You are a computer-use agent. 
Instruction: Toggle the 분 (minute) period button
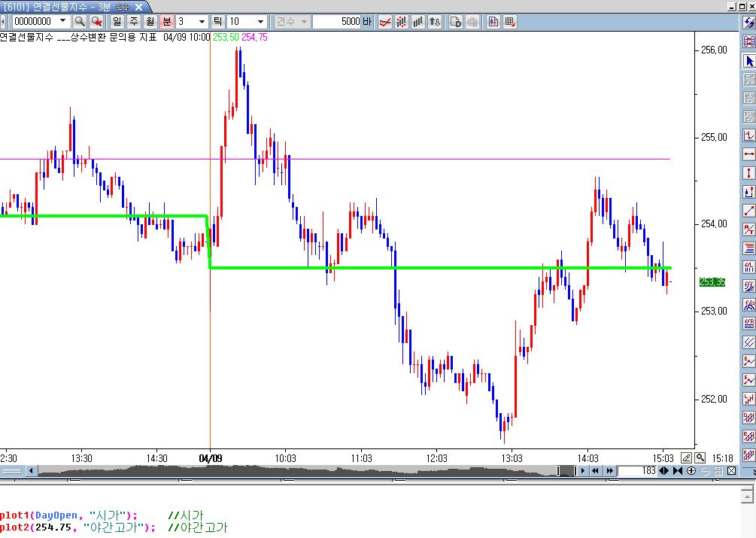(x=166, y=22)
